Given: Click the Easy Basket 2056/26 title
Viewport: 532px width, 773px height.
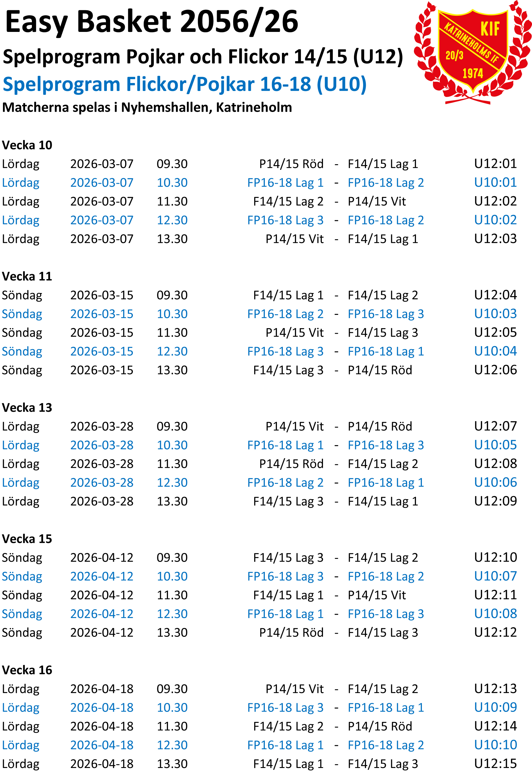Looking at the screenshot, I should pos(152,22).
